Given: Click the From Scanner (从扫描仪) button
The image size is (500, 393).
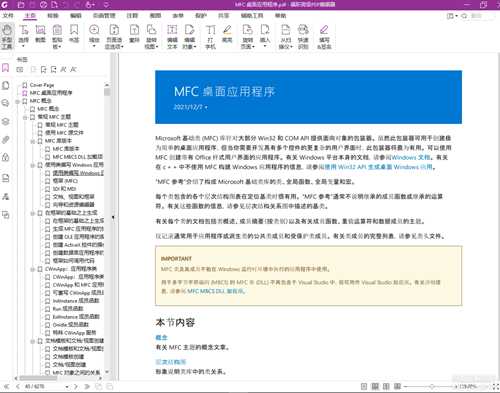Looking at the screenshot, I should pyautogui.click(x=286, y=36).
